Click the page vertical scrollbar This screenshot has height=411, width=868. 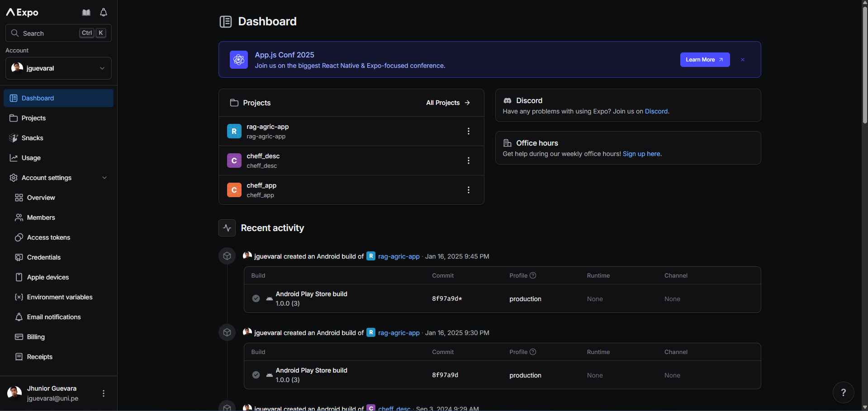(x=864, y=66)
